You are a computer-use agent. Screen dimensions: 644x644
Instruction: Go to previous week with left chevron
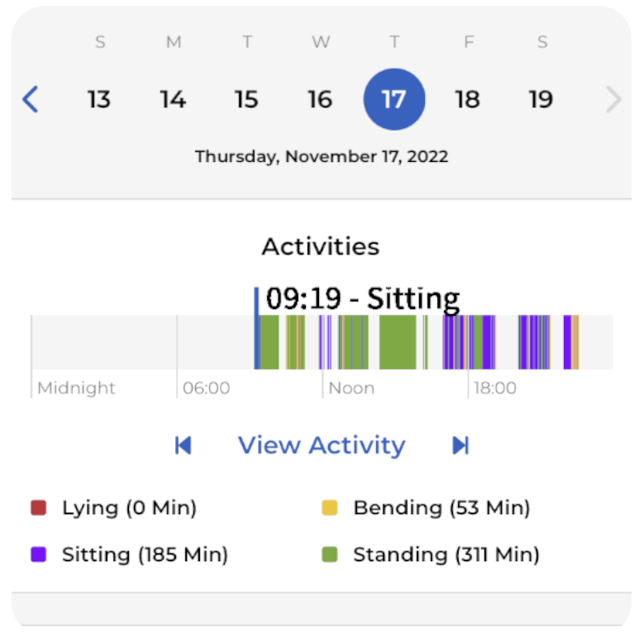coord(31,99)
